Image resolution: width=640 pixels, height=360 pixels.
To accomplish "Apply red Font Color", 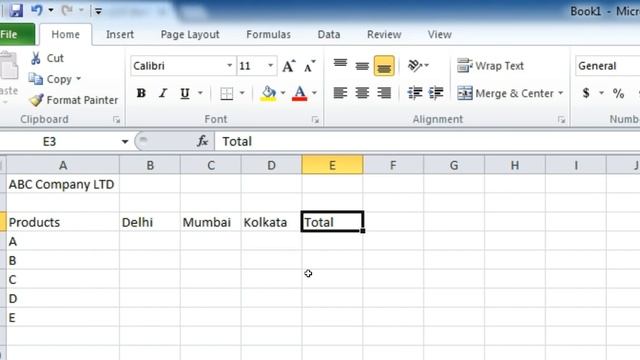I will coord(300,93).
